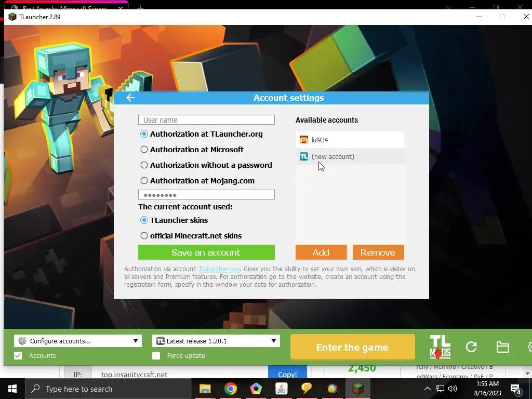Click the top.insanitycraft.net IP text
This screenshot has width=532, height=399.
click(134, 375)
